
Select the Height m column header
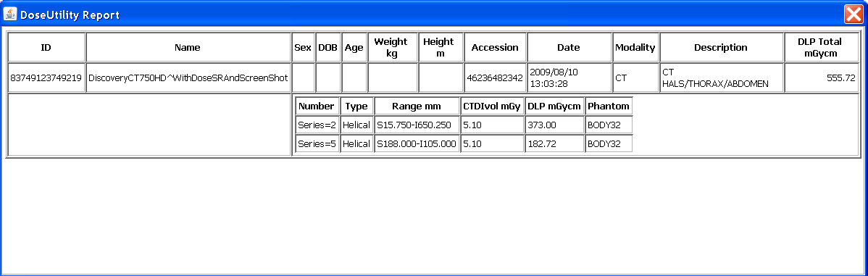(441, 48)
